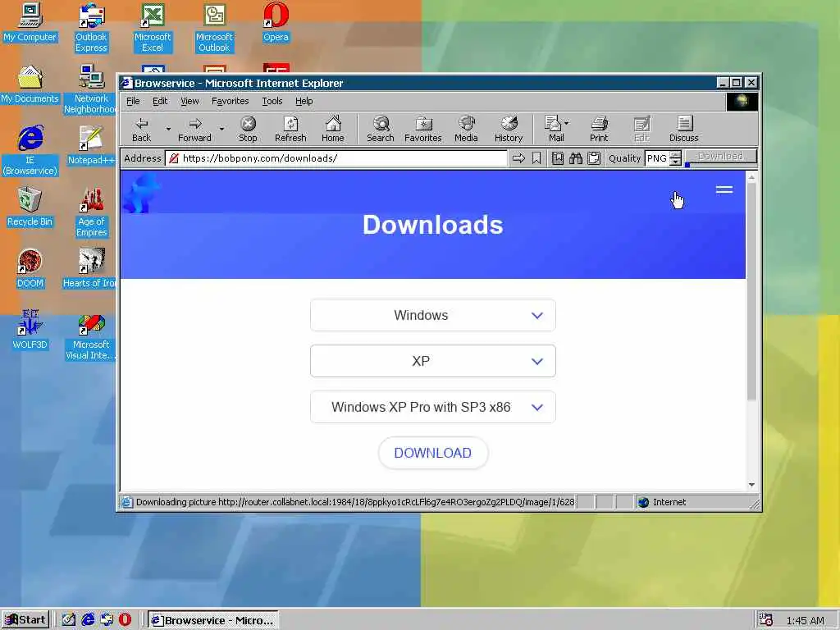Select the Recycle Bin desktop icon
This screenshot has width=840, height=630.
(30, 207)
